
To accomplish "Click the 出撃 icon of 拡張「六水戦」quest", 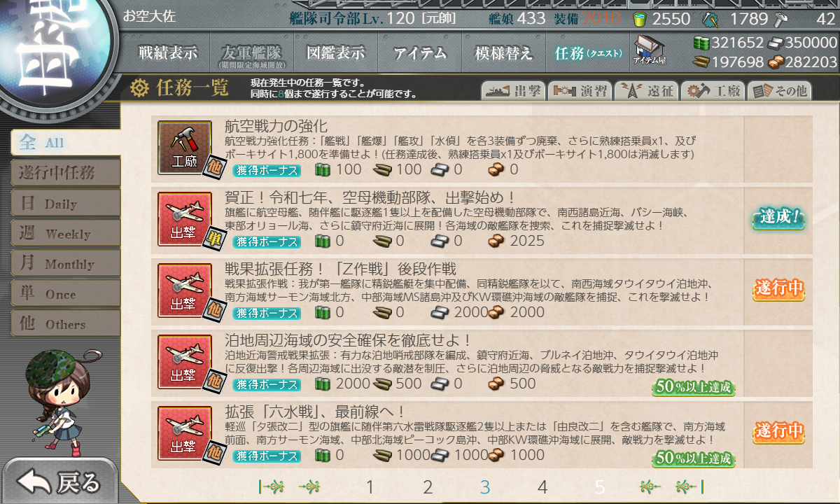I will pos(184,433).
